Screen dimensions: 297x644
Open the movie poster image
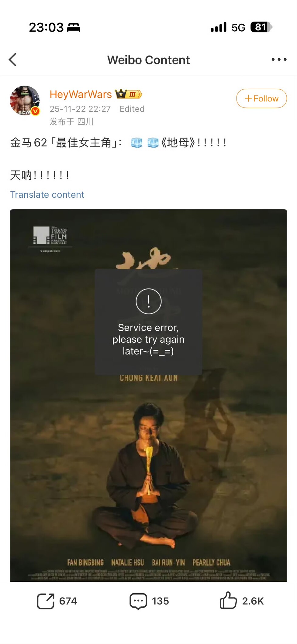click(148, 395)
